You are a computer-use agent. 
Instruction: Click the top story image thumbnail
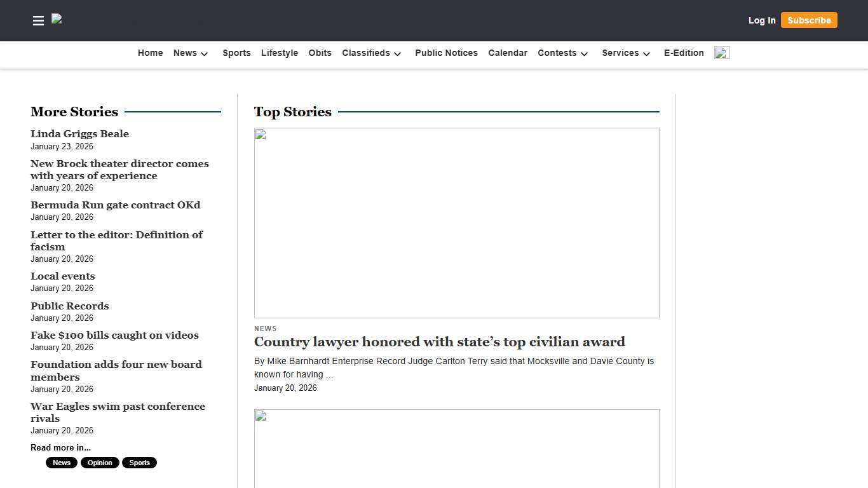pyautogui.click(x=456, y=222)
